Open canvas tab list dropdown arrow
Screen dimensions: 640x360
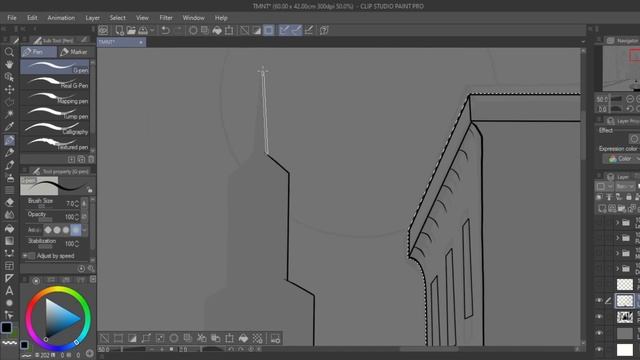pos(583,42)
